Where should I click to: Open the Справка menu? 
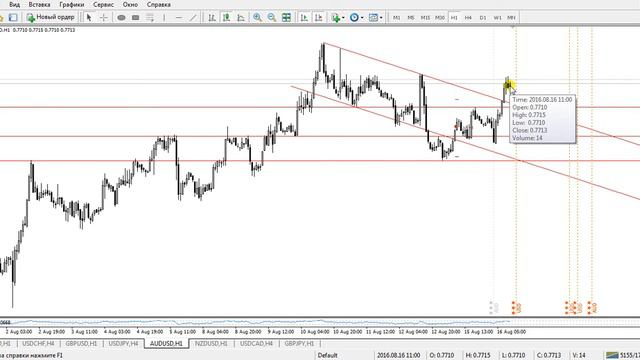[158, 4]
